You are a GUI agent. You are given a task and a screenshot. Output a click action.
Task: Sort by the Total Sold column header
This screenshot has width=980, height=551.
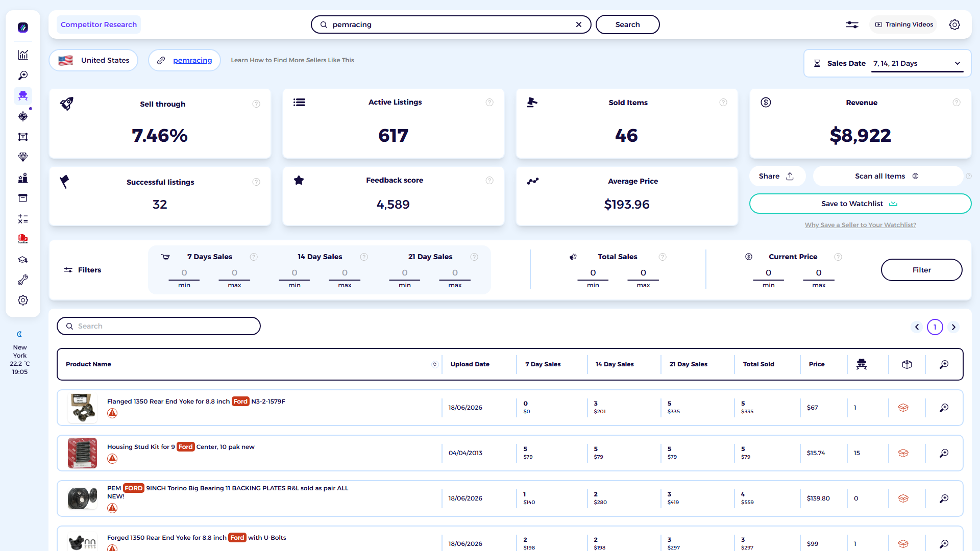(x=758, y=364)
